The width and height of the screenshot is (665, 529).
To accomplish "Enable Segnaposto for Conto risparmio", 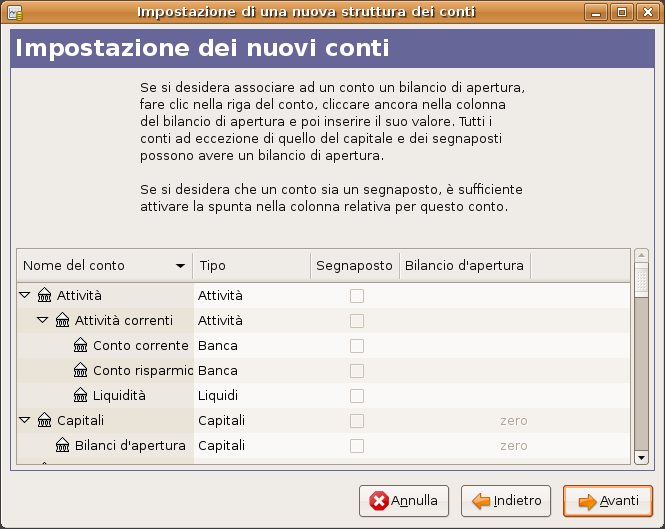I will 357,371.
